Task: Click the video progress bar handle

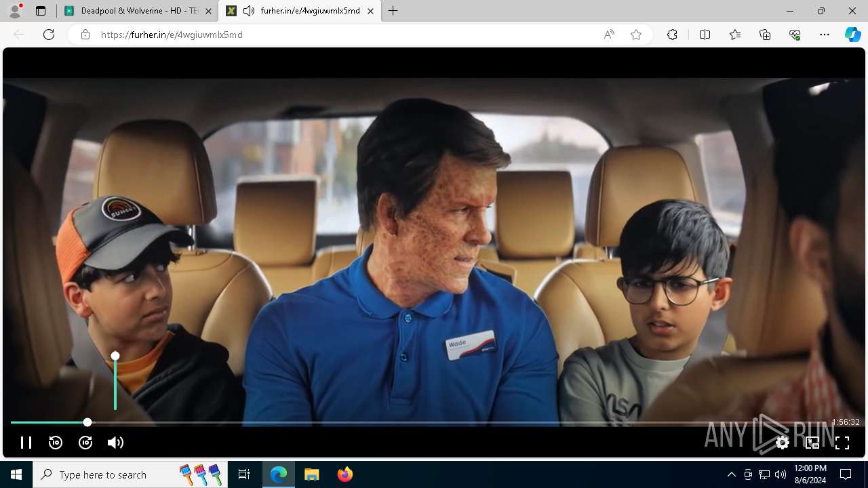Action: coord(87,422)
